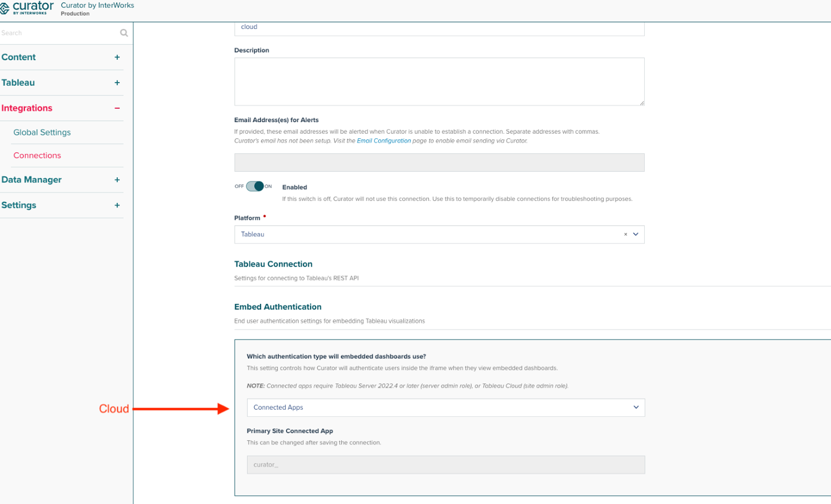
Task: Click the 'Production' environment label
Action: [x=75, y=14]
